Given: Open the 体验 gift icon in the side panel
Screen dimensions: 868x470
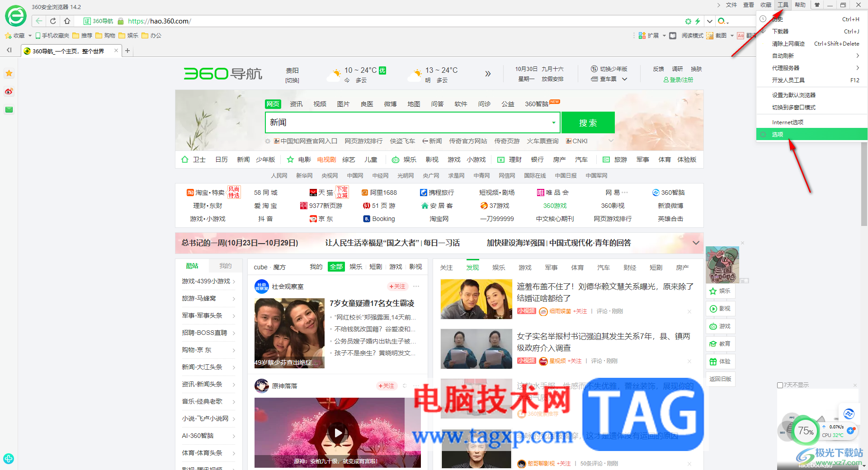Looking at the screenshot, I should [x=713, y=362].
